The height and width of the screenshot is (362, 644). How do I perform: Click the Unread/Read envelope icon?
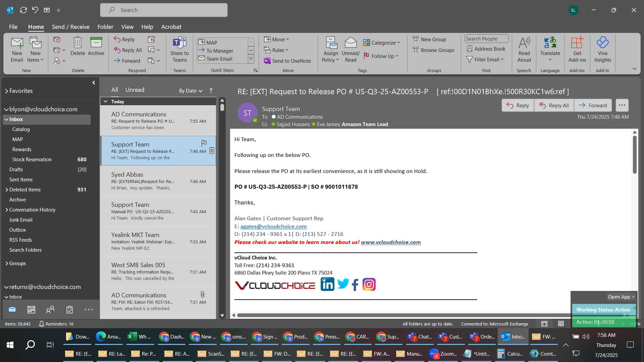pyautogui.click(x=351, y=43)
